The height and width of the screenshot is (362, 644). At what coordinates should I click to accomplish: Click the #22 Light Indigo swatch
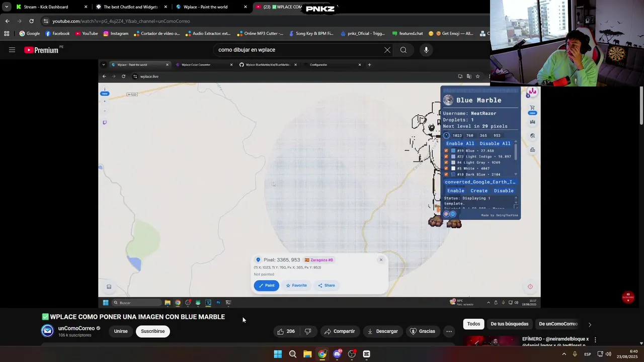(x=453, y=156)
